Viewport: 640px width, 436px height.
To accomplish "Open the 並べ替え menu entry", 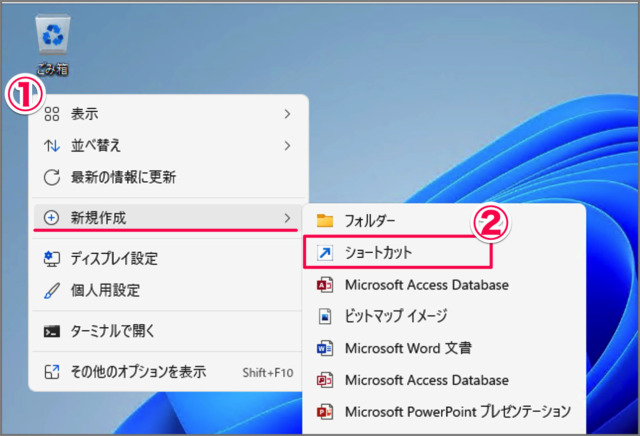I will pyautogui.click(x=168, y=146).
